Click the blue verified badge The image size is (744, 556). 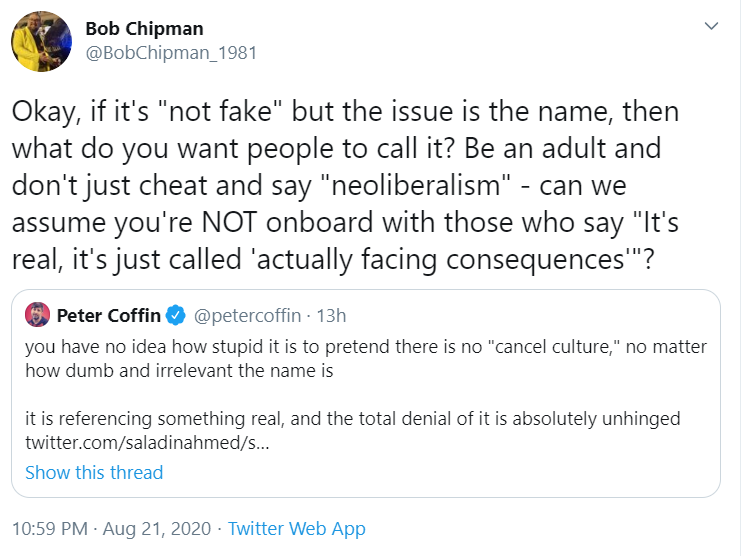click(x=176, y=315)
